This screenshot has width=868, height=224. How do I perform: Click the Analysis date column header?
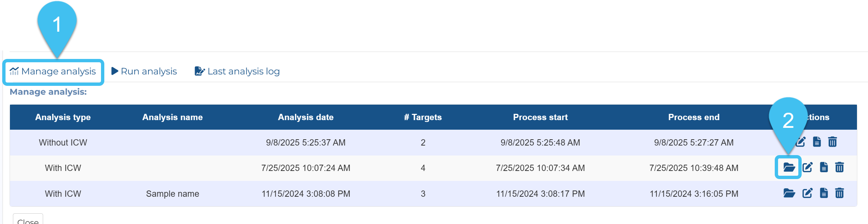point(306,117)
